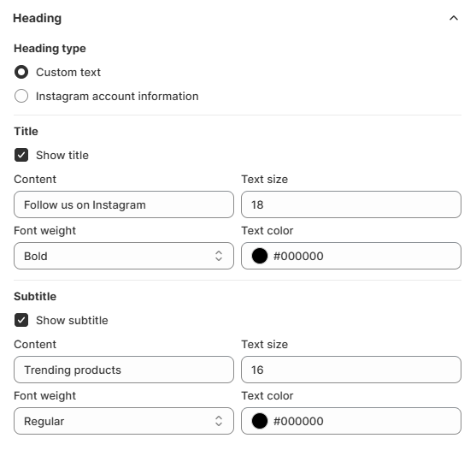Select the Custom text radio button
Screen dimensions: 476x450
click(21, 73)
